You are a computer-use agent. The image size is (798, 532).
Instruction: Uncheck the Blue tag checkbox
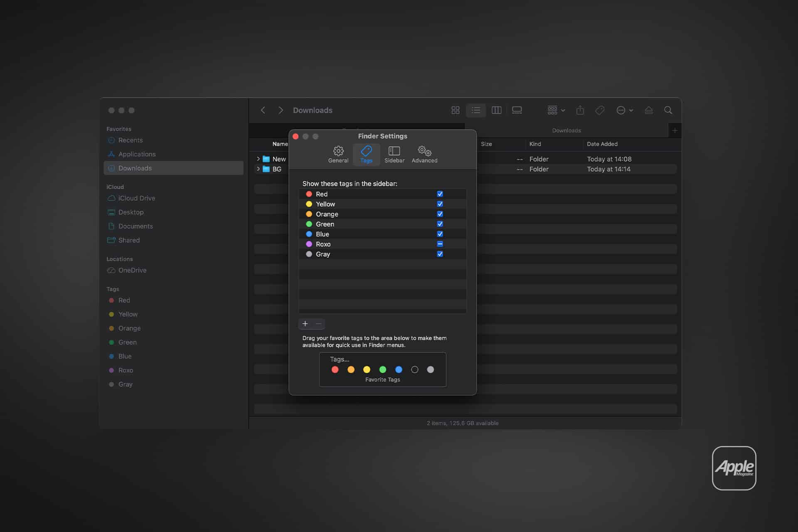click(440, 234)
